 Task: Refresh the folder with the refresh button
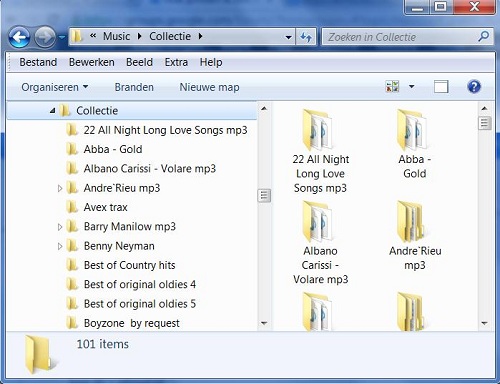click(306, 37)
